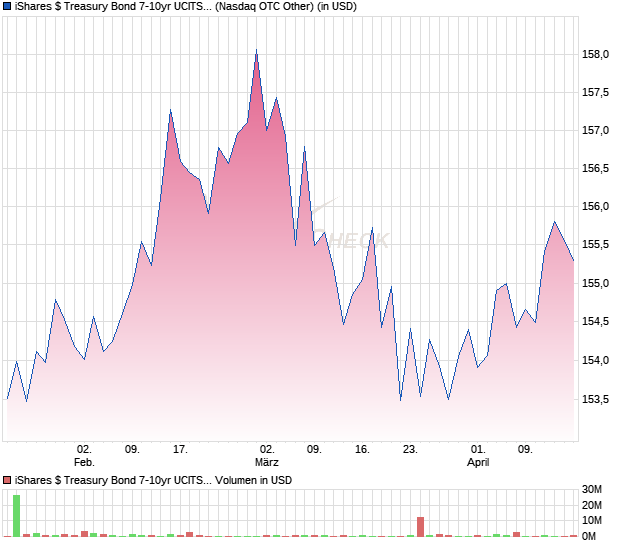Click the 23. date label on x-axis
The height and width of the screenshot is (546, 620).
(410, 450)
